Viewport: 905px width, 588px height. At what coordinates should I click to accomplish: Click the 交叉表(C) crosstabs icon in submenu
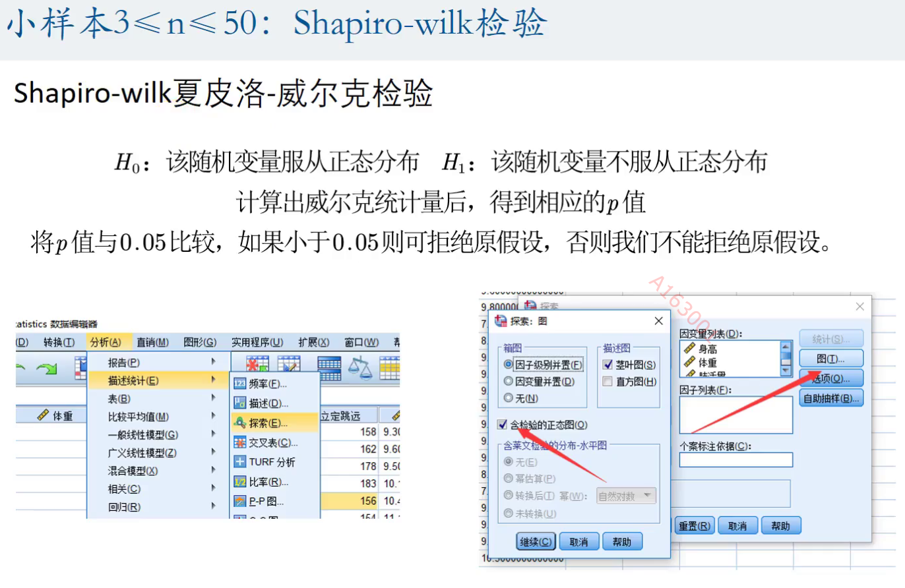pos(240,442)
